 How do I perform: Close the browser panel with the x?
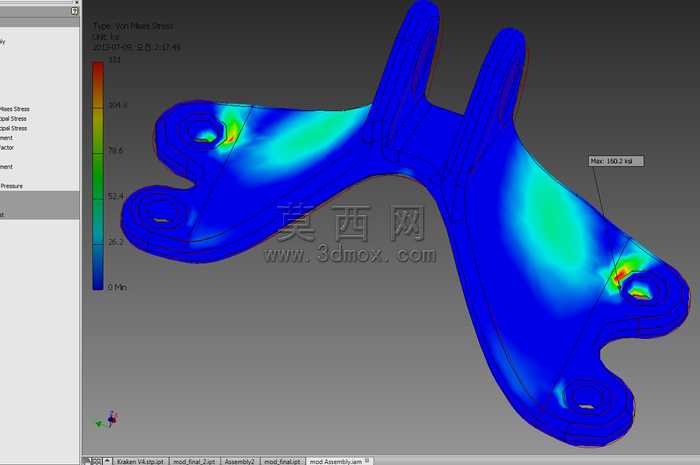pos(76,2)
